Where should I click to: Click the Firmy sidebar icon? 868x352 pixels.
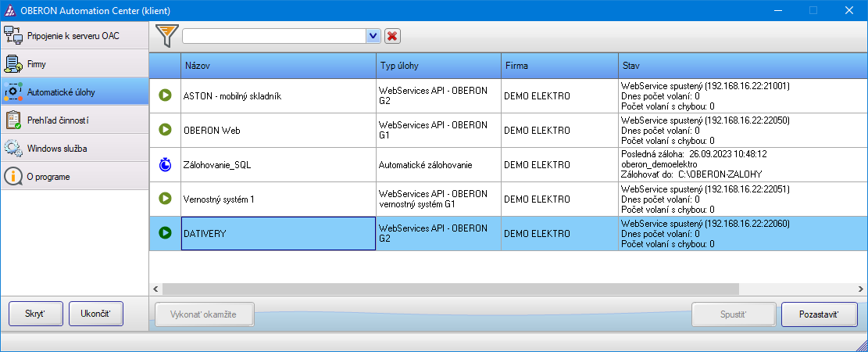[x=13, y=63]
